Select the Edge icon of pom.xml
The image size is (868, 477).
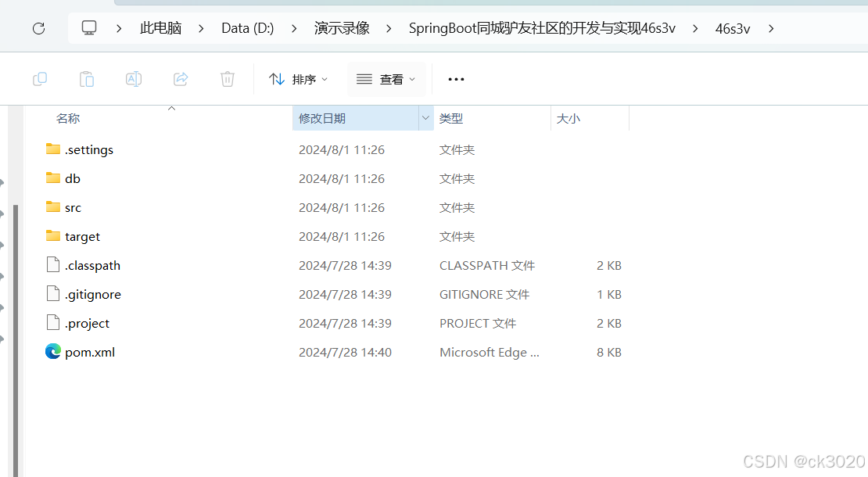pyautogui.click(x=53, y=351)
